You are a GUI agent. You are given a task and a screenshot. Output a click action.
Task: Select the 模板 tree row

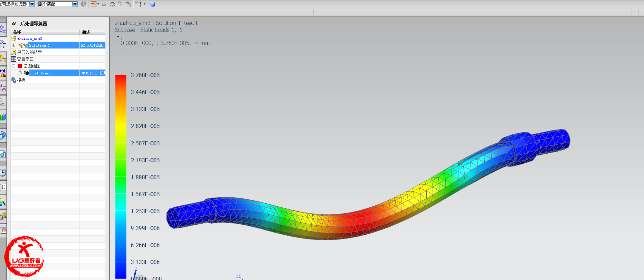click(x=58, y=80)
